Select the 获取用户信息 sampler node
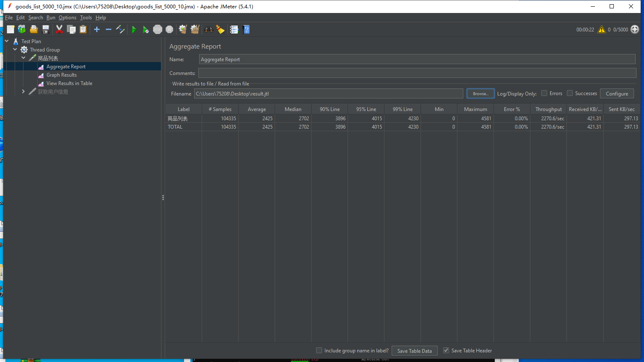Image resolution: width=644 pixels, height=362 pixels. tap(53, 91)
